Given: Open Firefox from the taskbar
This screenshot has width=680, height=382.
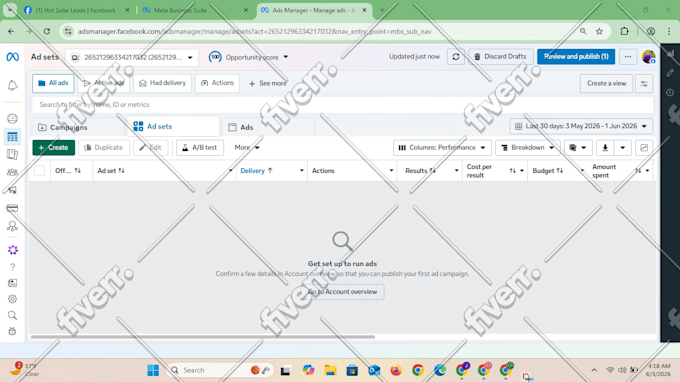Looking at the screenshot, I should pyautogui.click(x=396, y=370).
